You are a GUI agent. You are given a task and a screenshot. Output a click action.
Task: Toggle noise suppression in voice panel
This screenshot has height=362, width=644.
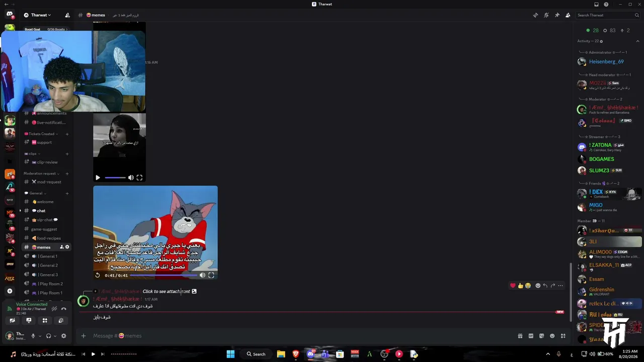pos(54,309)
